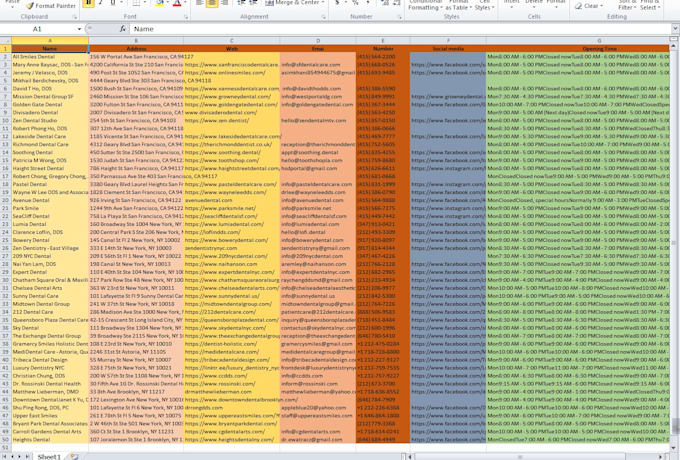
Task: Click horizontal scrollbar left arrow
Action: 410,457
